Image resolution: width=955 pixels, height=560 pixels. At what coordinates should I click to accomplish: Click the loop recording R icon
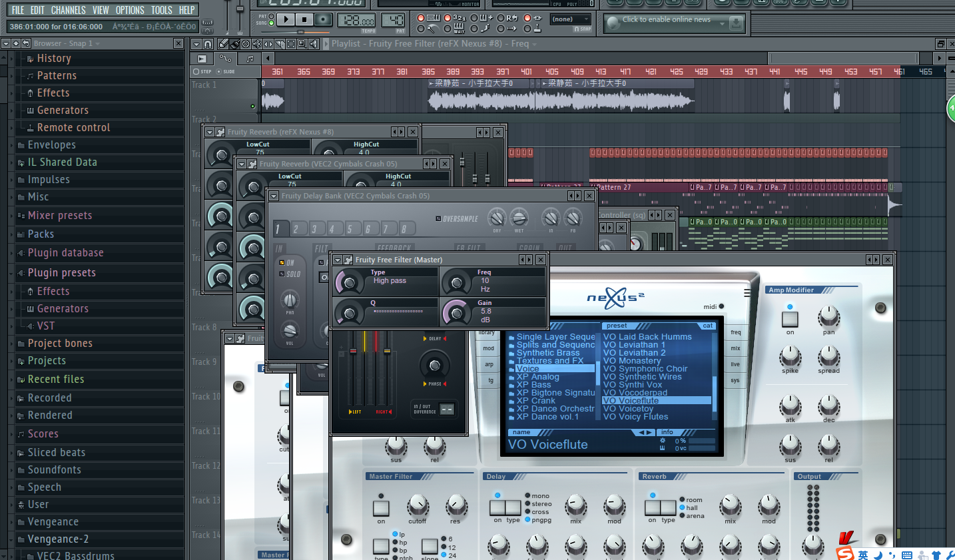pyautogui.click(x=512, y=18)
